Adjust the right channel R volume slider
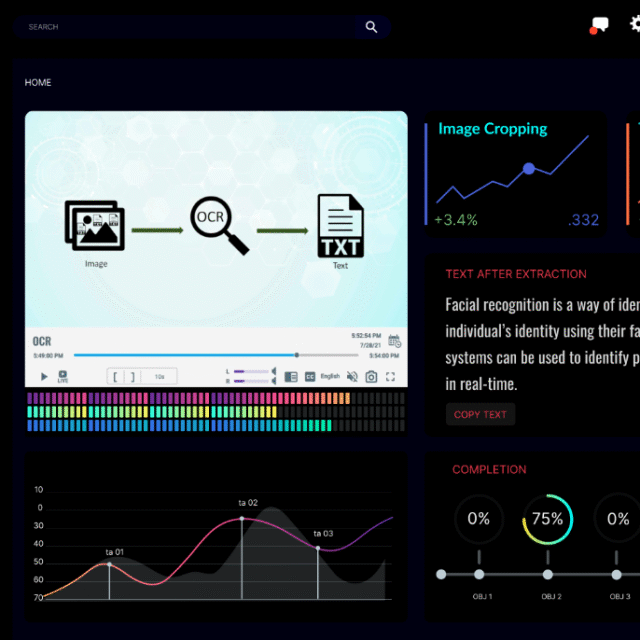 251,381
